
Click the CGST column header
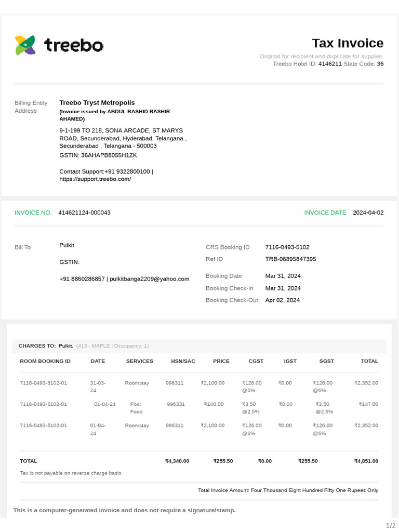pyautogui.click(x=256, y=361)
